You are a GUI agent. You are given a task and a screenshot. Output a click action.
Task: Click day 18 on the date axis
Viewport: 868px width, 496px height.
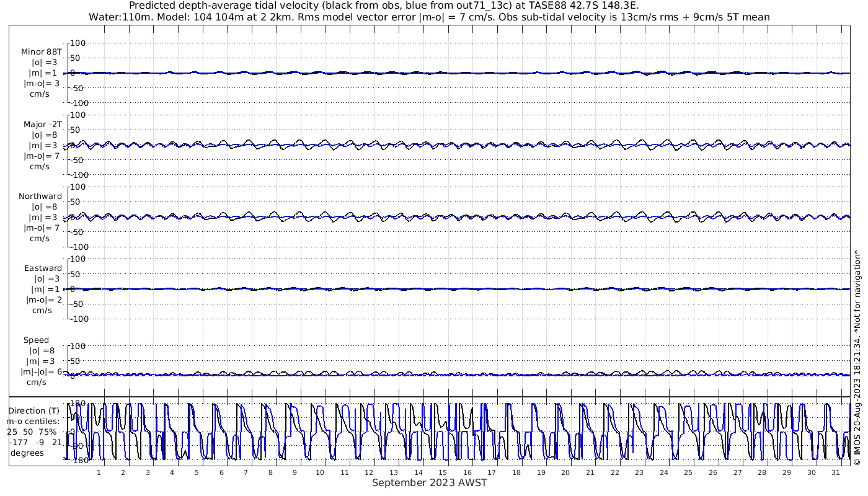pos(516,472)
